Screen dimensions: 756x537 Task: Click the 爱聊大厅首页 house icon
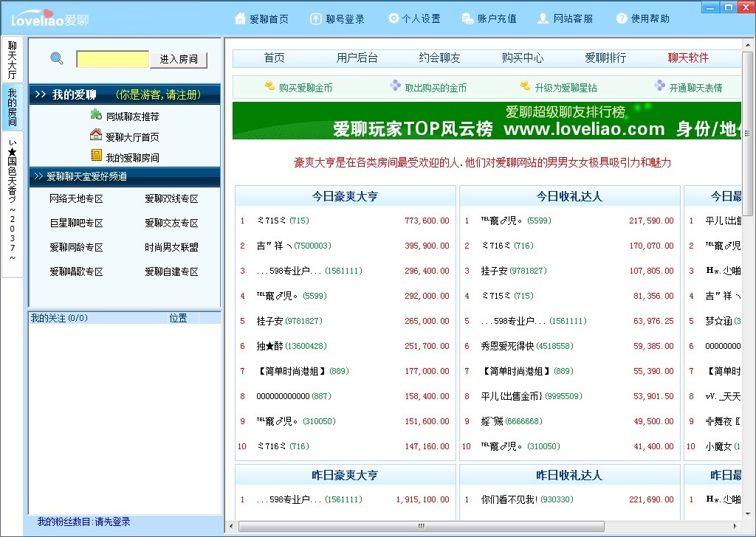click(x=96, y=135)
